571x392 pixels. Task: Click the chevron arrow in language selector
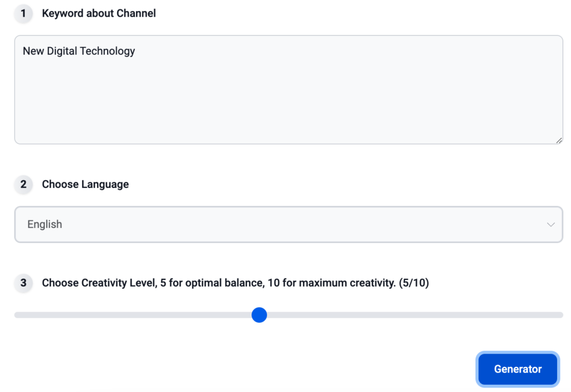(x=550, y=225)
